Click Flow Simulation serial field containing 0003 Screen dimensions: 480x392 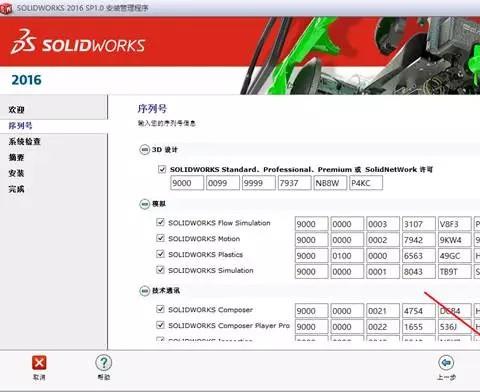click(x=383, y=224)
